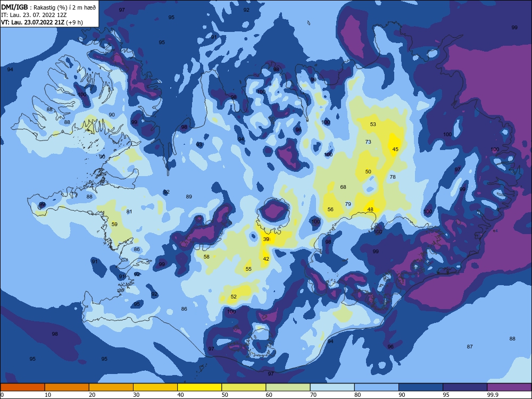Click the map value 78
The image size is (532, 399).
tap(393, 177)
